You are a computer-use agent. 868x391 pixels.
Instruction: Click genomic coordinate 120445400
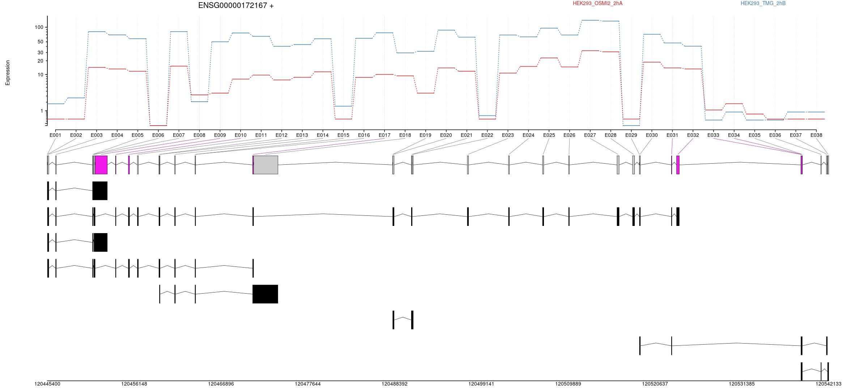coord(47,384)
